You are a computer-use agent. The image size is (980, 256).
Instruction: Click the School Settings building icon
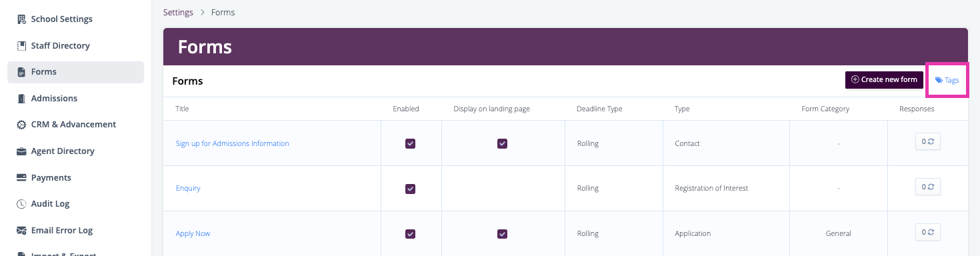click(x=21, y=19)
